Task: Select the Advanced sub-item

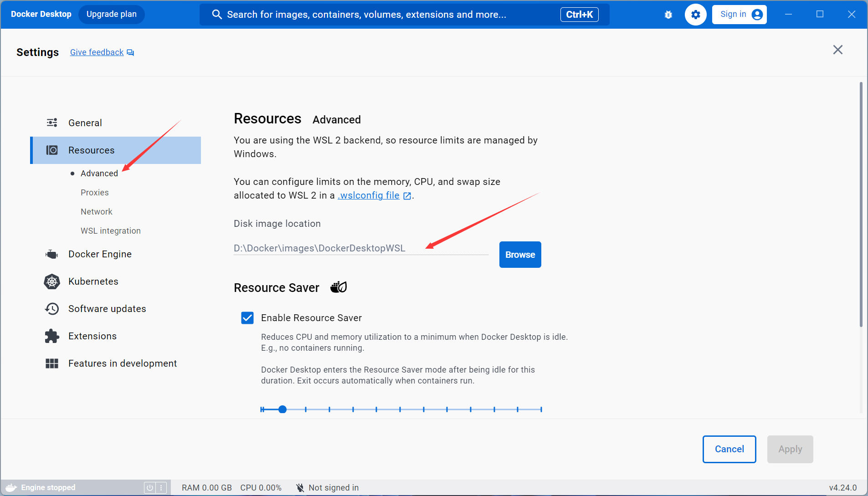Action: [x=99, y=174]
